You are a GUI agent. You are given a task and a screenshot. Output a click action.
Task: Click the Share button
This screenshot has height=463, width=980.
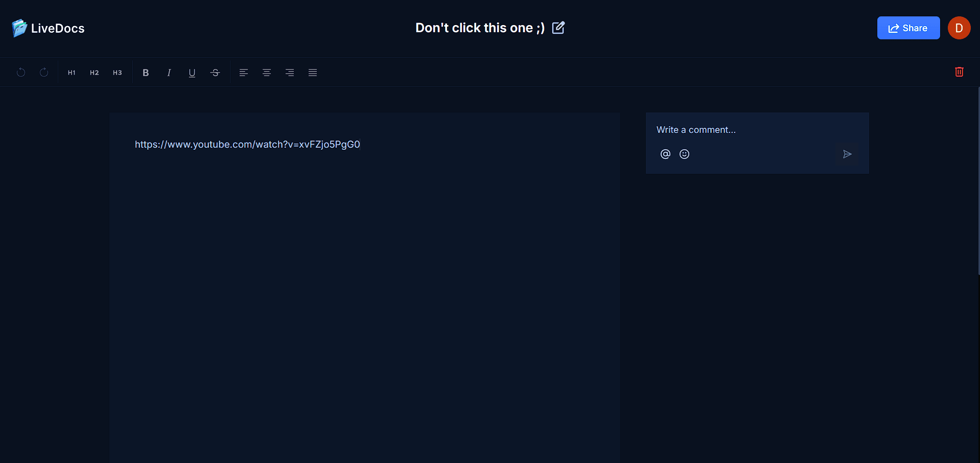click(x=908, y=28)
